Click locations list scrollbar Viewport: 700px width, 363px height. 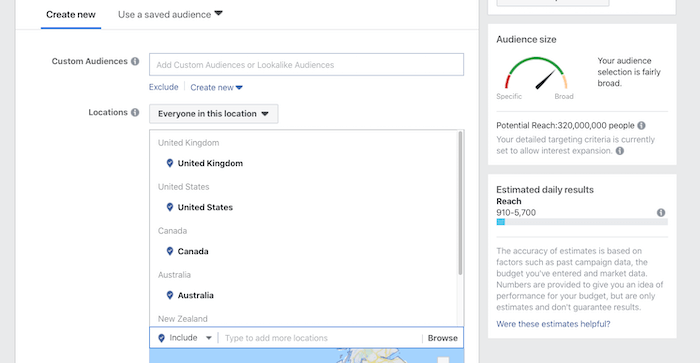click(460, 203)
